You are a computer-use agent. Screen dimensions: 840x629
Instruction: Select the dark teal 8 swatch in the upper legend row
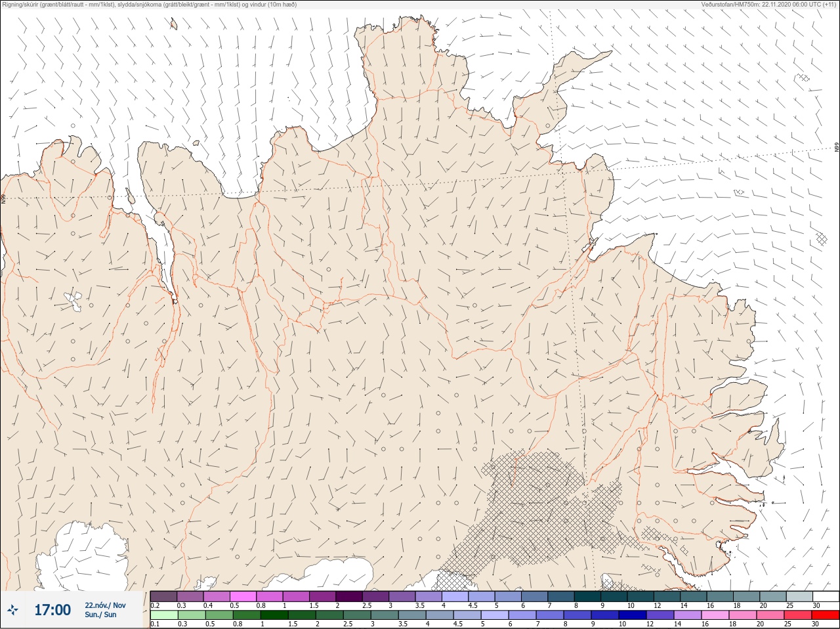click(587, 596)
